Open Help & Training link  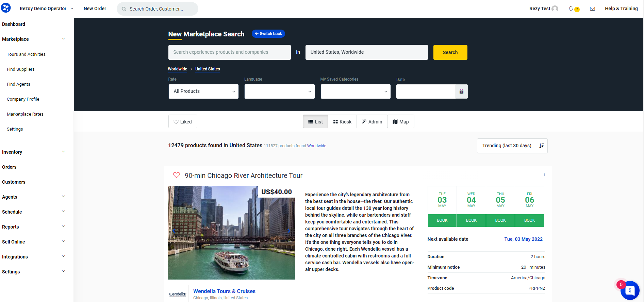[x=621, y=9]
